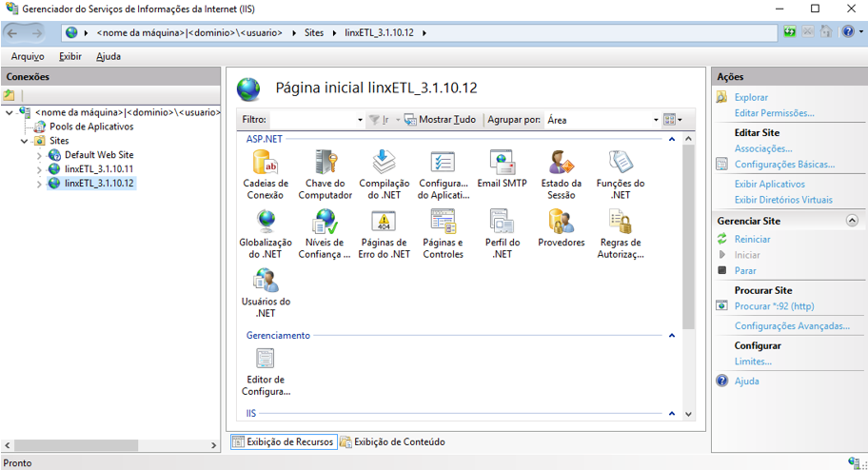868x470 pixels.
Task: Collapse the ASP.NET section
Action: (x=672, y=139)
